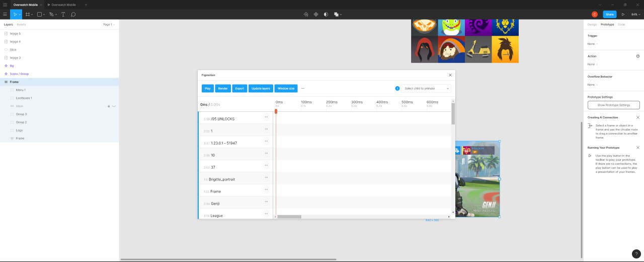Open options for Brigitte_portrait layer row
The image size is (644, 262).
(x=266, y=177)
